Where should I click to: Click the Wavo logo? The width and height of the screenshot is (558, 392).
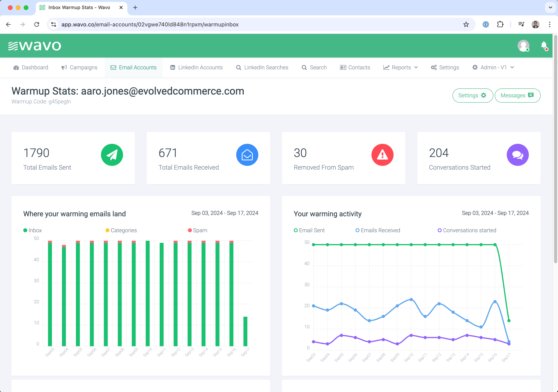pyautogui.click(x=35, y=46)
